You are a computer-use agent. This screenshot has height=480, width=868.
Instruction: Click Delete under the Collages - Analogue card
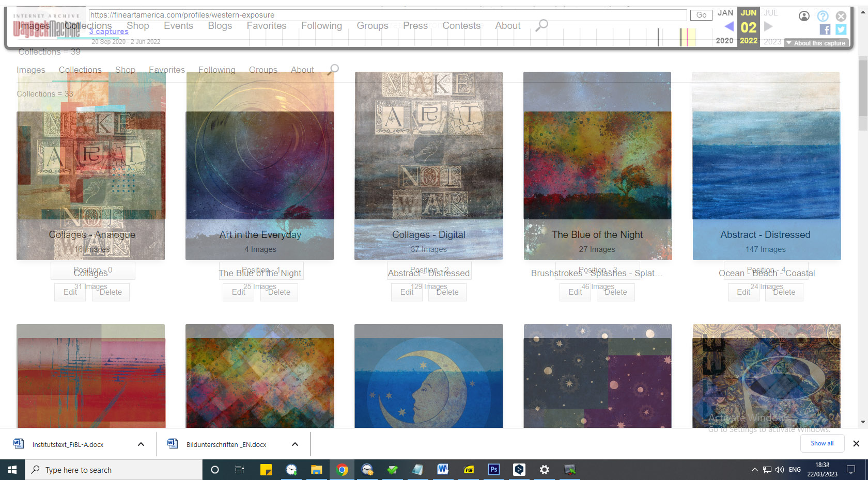click(x=111, y=292)
